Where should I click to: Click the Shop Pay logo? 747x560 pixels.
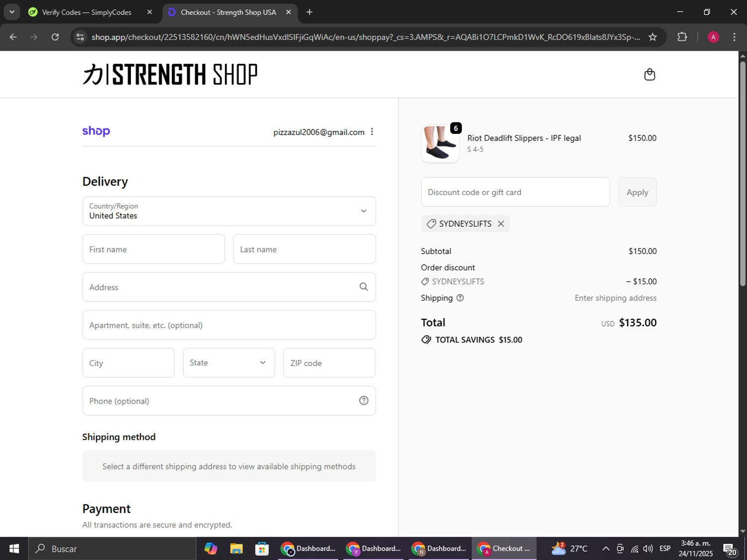coord(96,131)
